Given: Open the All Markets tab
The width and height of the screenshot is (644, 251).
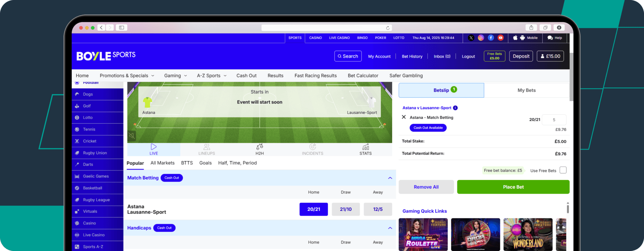Looking at the screenshot, I should 162,163.
